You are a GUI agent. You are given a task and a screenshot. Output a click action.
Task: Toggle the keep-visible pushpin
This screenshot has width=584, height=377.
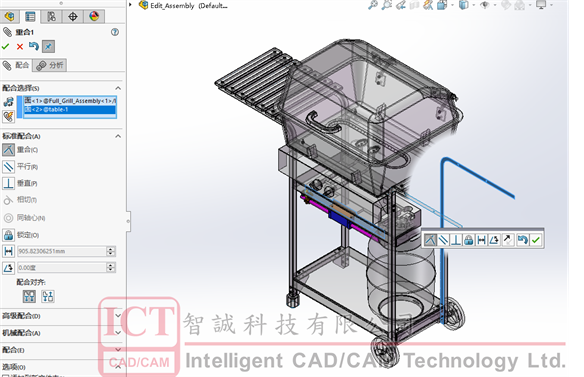click(48, 47)
